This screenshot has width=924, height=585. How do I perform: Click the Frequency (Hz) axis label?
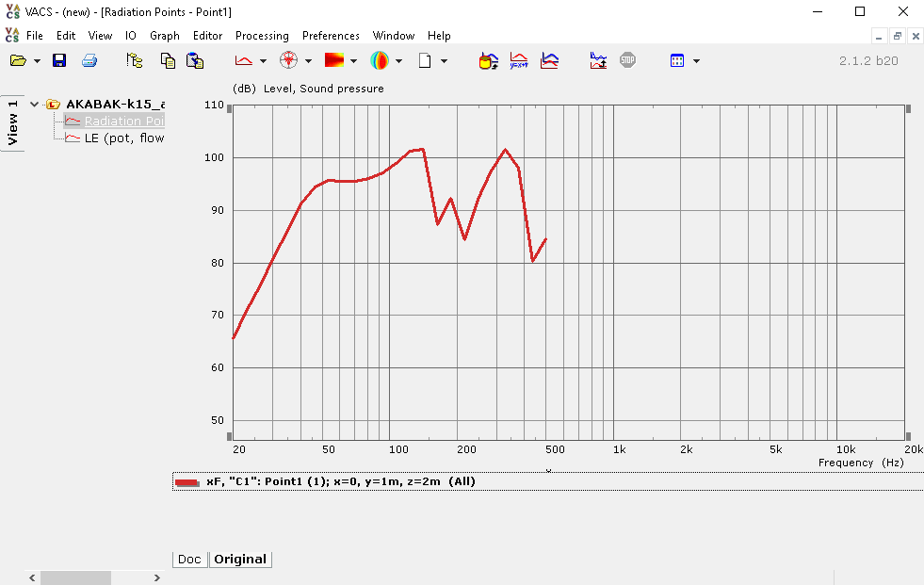coord(861,463)
